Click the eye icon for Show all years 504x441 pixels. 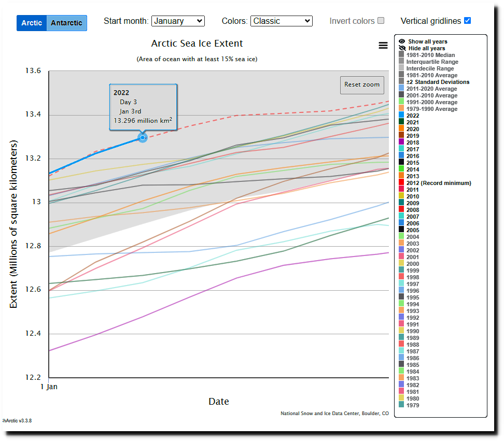point(402,41)
